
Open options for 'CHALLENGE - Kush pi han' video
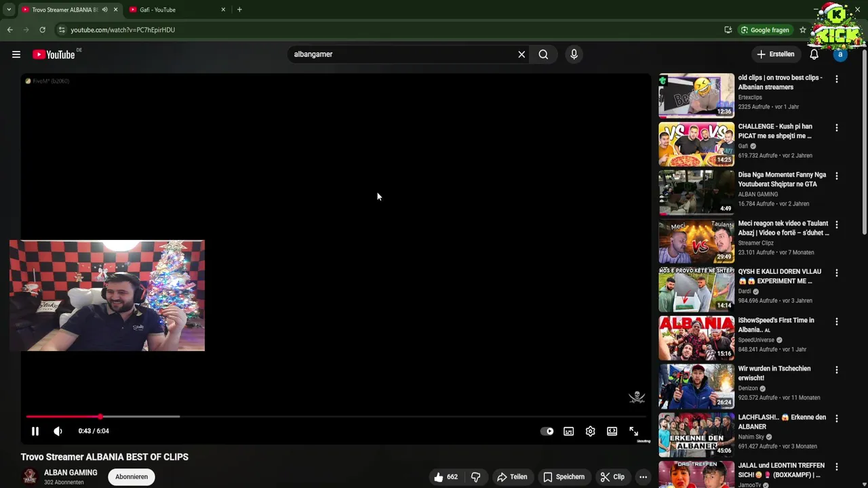pos(836,127)
